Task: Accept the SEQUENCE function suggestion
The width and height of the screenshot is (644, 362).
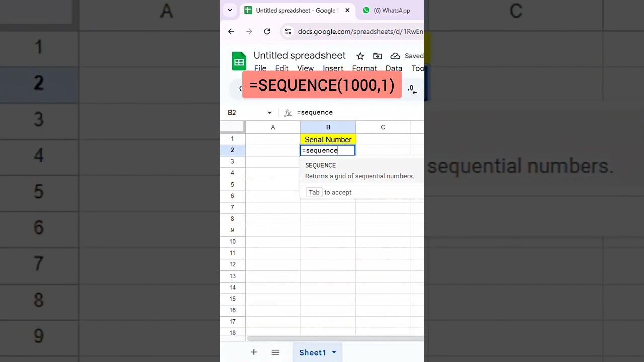Action: coord(361,171)
